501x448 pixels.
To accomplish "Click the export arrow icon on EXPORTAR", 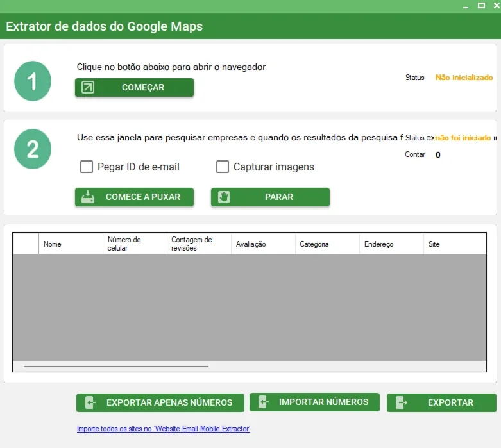I will (402, 402).
